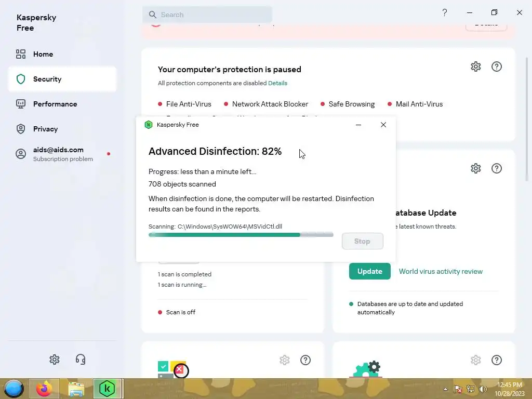The height and width of the screenshot is (399, 532).
Task: Click File Anti-Virus component status
Action: 184,104
